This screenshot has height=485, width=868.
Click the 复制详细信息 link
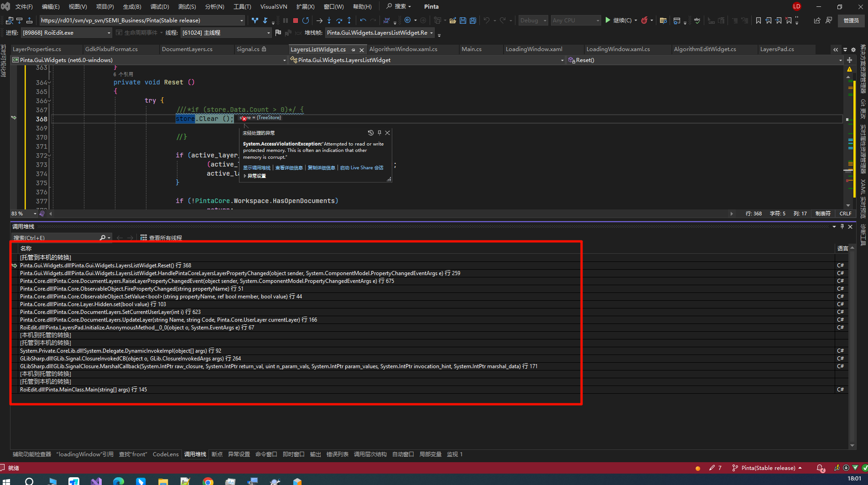(322, 168)
